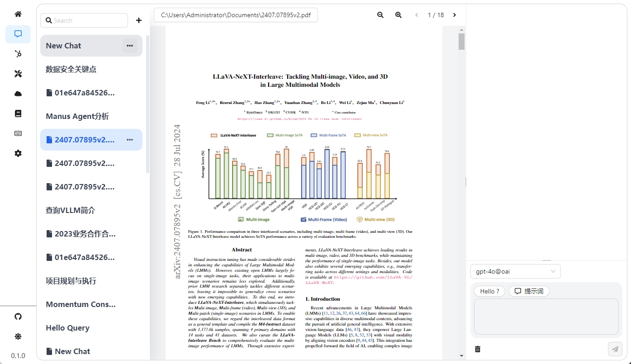Click the "Multi-view (3D)" chart caption

[380, 220]
